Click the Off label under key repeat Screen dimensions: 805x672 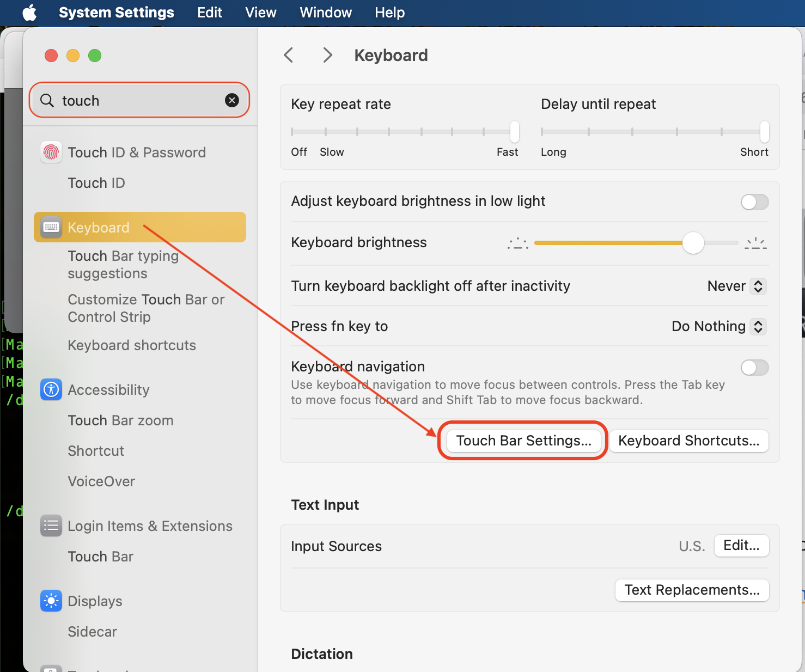[299, 152]
